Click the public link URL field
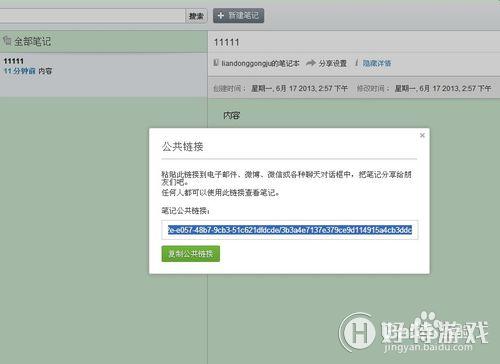The height and width of the screenshot is (364, 500). pos(290,230)
